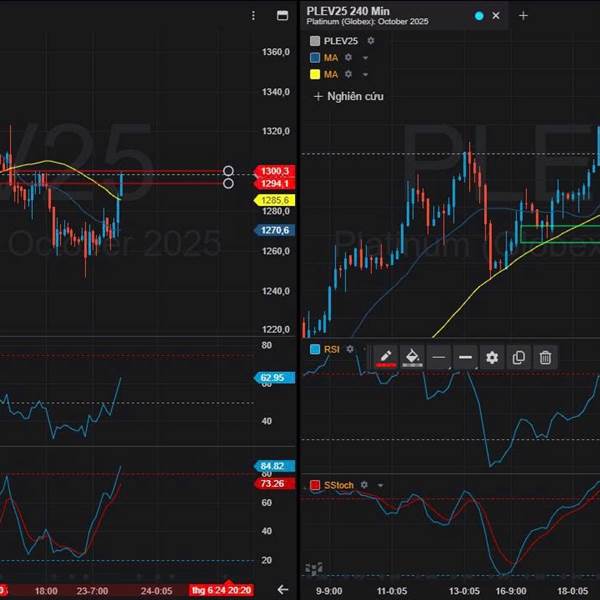Toggle PLEV25 series gray visibility square

pyautogui.click(x=315, y=41)
